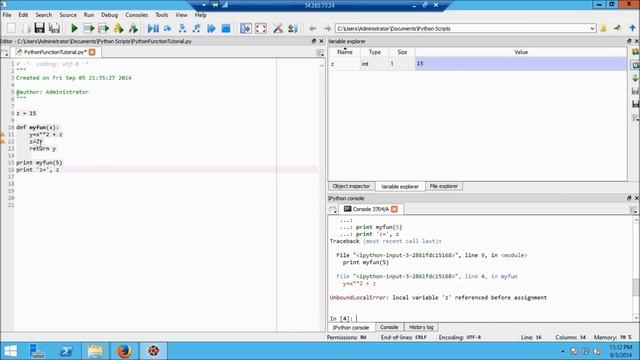Switch to the Variable explorer tab
Screen dimensions: 640x360
pos(400,187)
